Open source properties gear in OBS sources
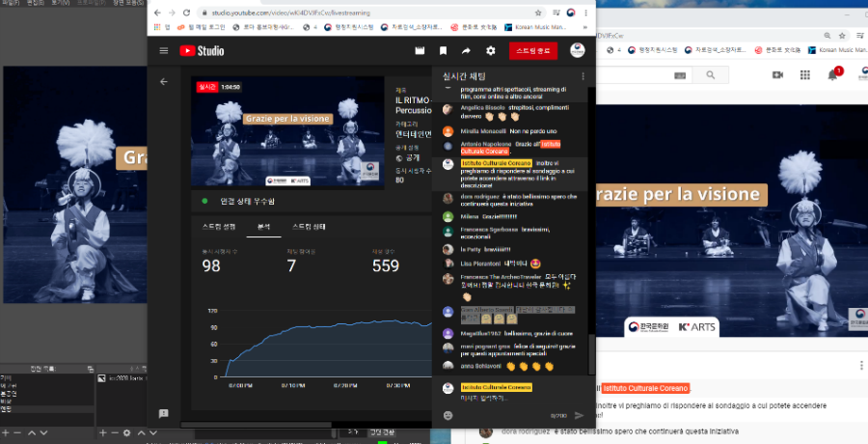The height and width of the screenshot is (444, 868). pos(126,433)
